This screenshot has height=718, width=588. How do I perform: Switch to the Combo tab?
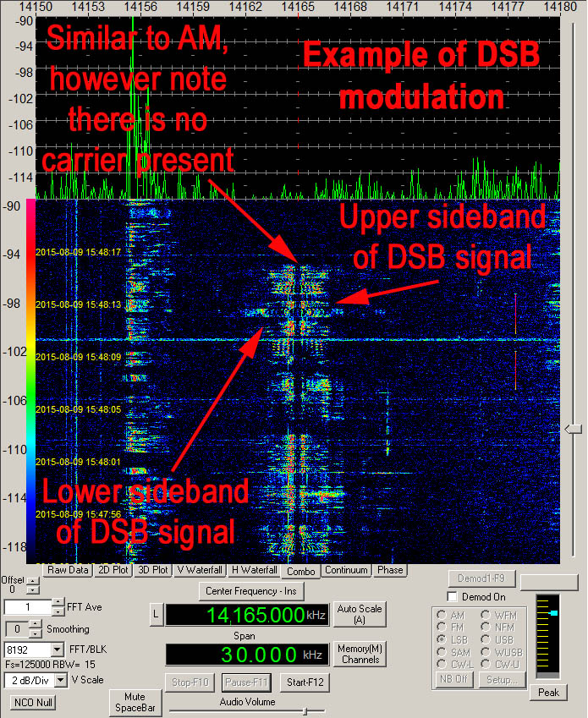[x=301, y=572]
